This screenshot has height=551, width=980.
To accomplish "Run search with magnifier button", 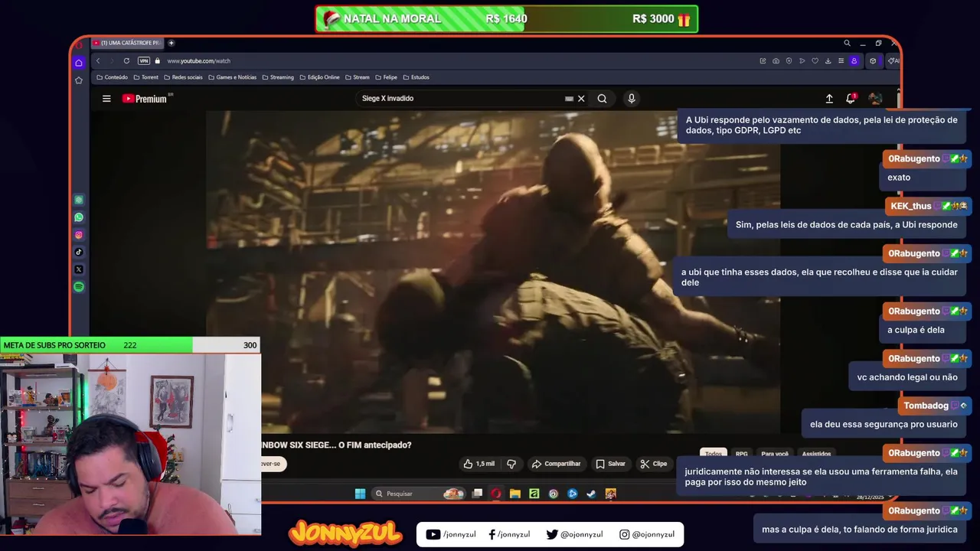I will click(602, 99).
